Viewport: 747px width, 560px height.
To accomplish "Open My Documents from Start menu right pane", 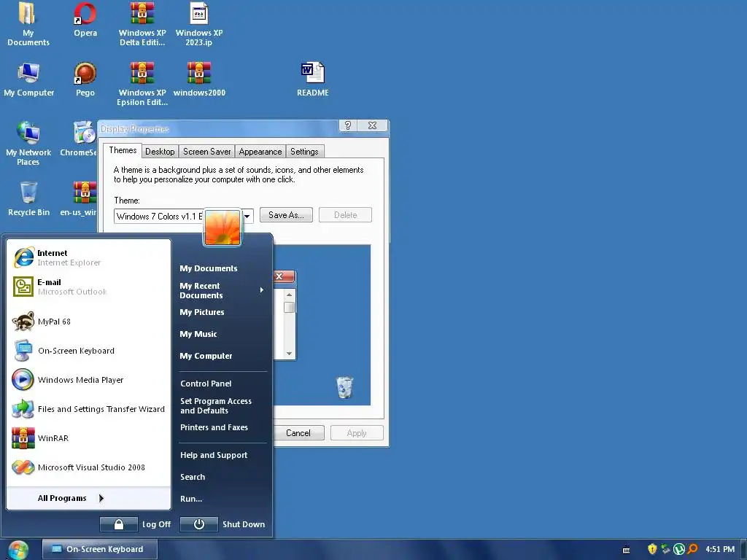I will [208, 268].
